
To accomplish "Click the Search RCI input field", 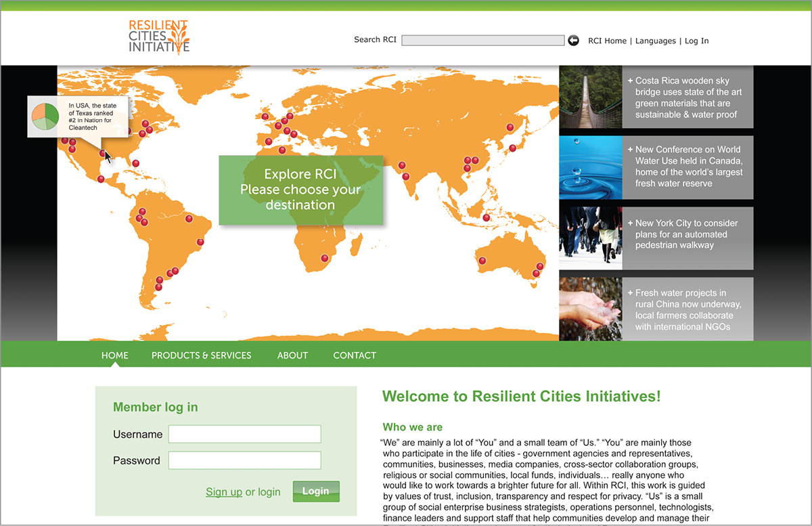I will point(482,41).
